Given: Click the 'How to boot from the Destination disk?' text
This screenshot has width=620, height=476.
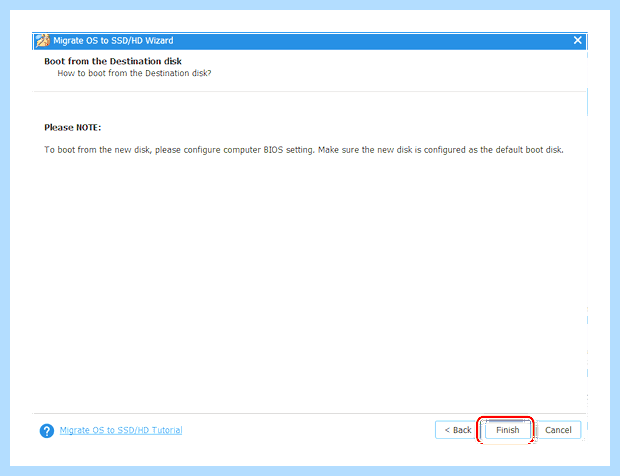Looking at the screenshot, I should [x=134, y=73].
